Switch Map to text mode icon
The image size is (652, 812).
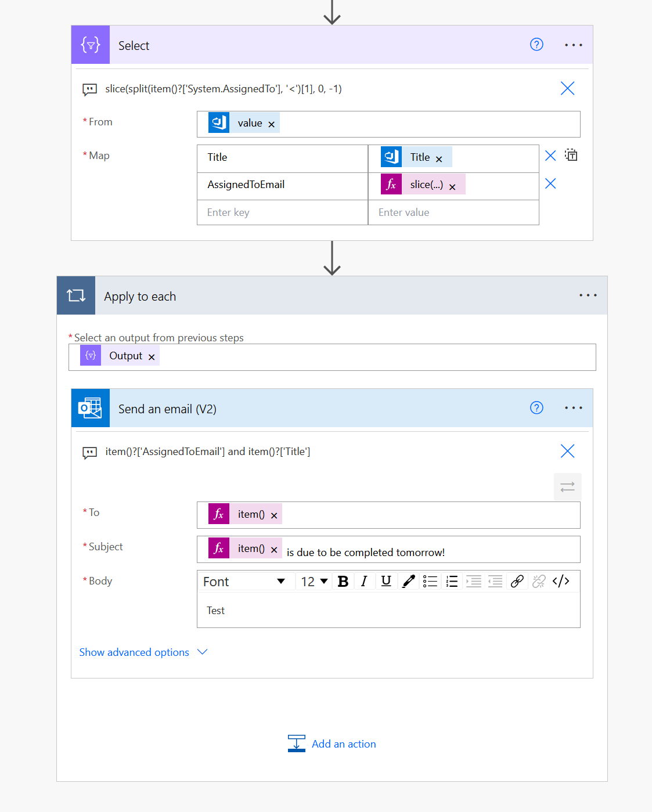(x=571, y=155)
